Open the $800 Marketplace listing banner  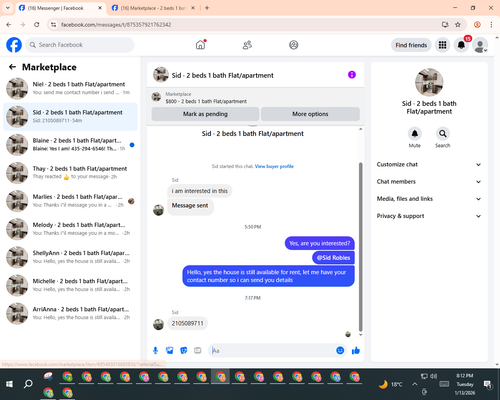[x=255, y=98]
